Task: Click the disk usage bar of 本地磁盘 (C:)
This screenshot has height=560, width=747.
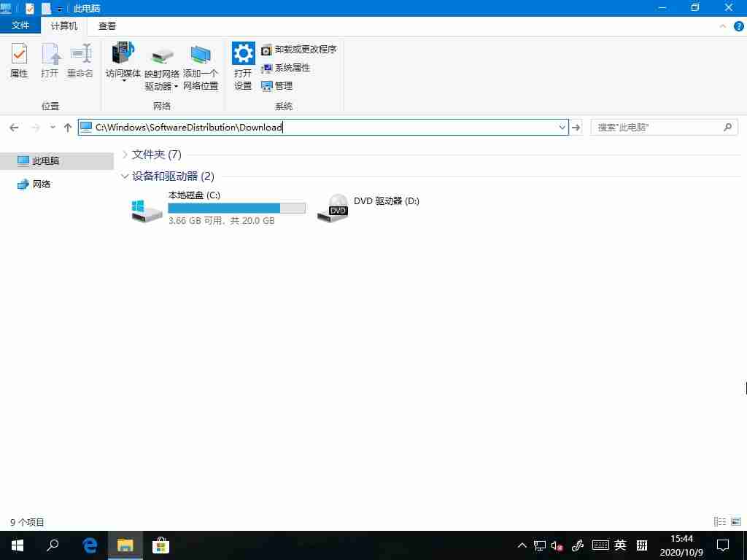Action: coord(236,208)
